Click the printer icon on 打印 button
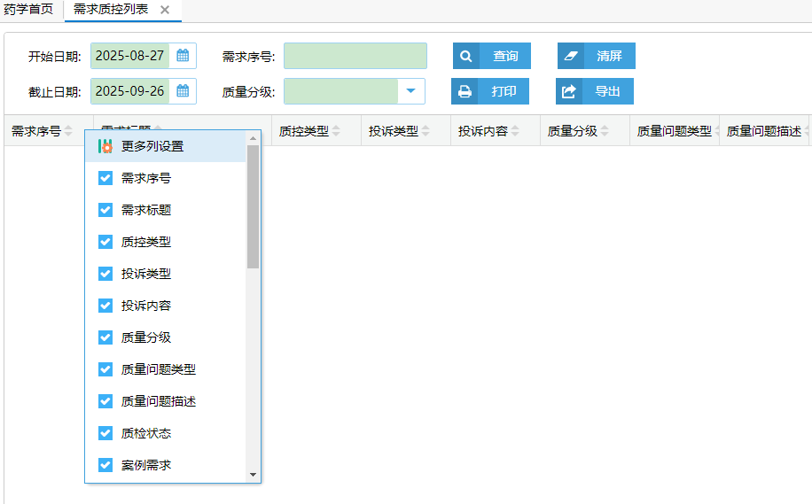Viewport: 812px width, 504px height. pyautogui.click(x=465, y=91)
